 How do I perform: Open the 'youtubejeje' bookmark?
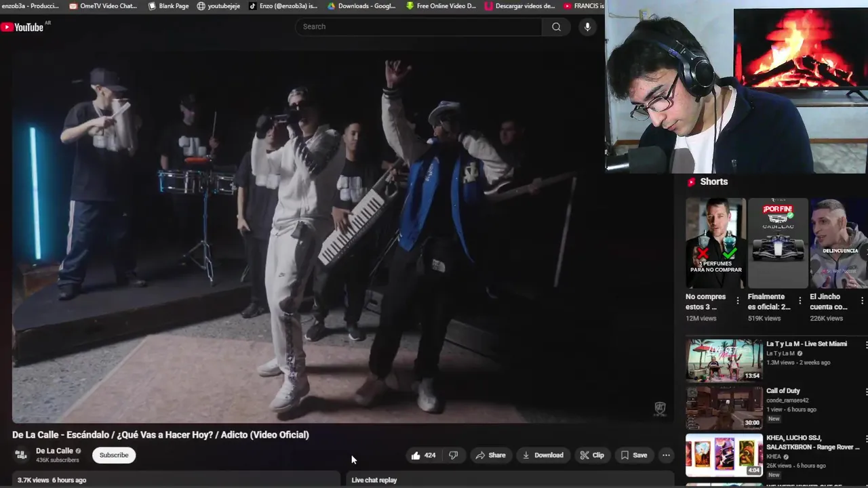pos(218,6)
